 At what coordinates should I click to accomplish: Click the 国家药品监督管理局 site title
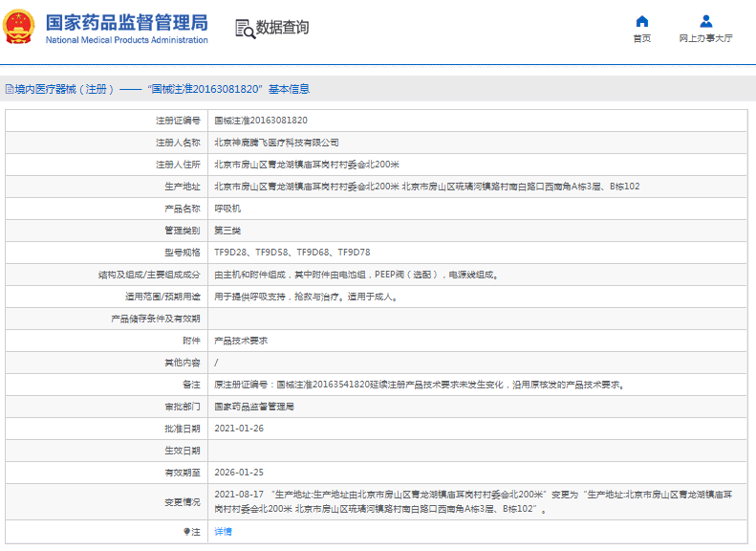click(126, 21)
